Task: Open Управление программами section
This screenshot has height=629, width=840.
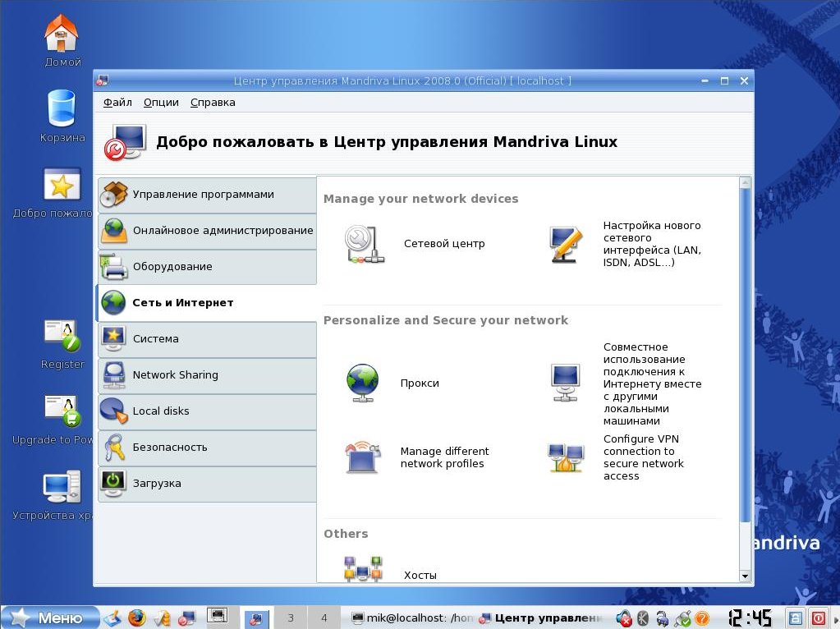Action: [207, 195]
